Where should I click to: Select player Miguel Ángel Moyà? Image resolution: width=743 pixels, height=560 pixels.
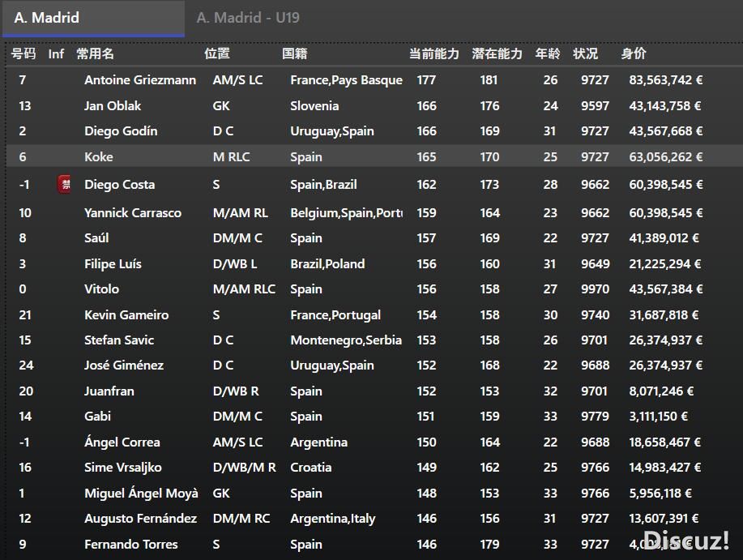[x=141, y=494]
